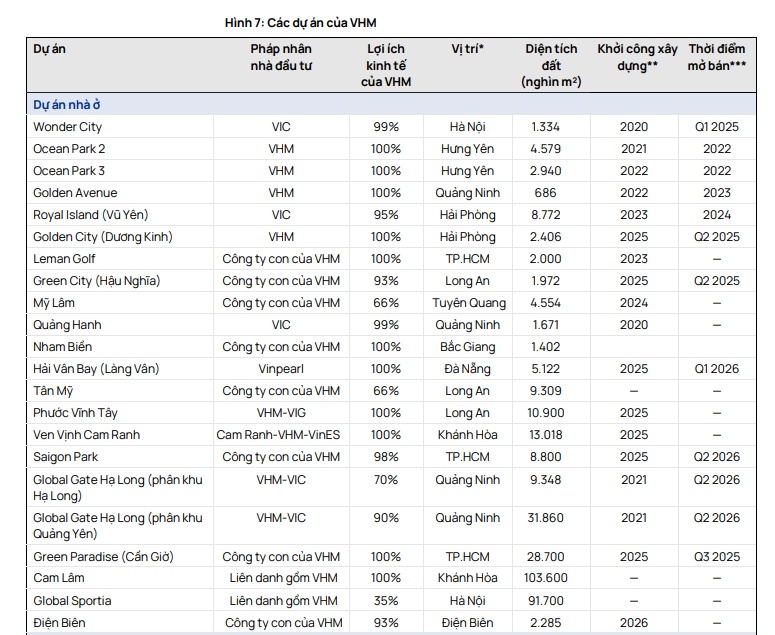Select the 'Q1 2026' sales launch value
Screen dimensions: 775x635
717,369
